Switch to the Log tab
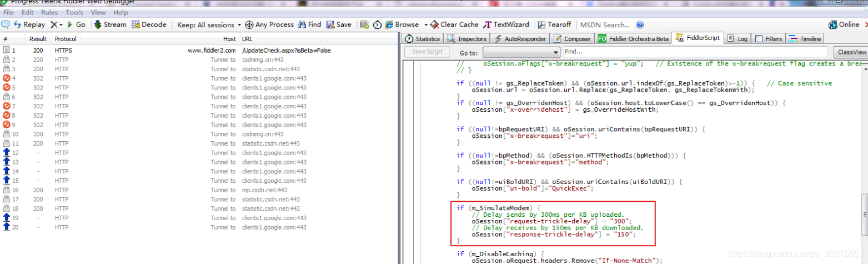 point(737,39)
